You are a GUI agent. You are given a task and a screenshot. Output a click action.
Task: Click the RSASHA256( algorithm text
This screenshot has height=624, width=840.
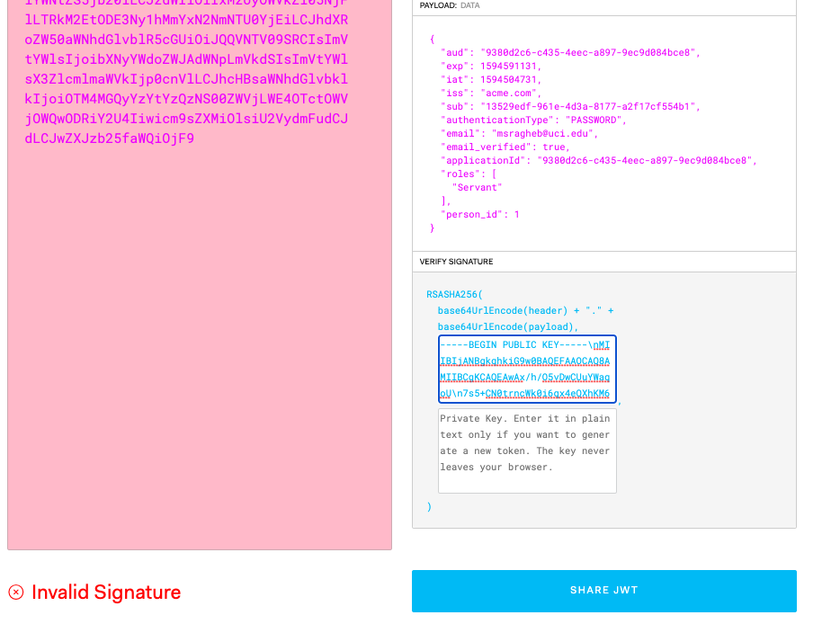click(454, 294)
